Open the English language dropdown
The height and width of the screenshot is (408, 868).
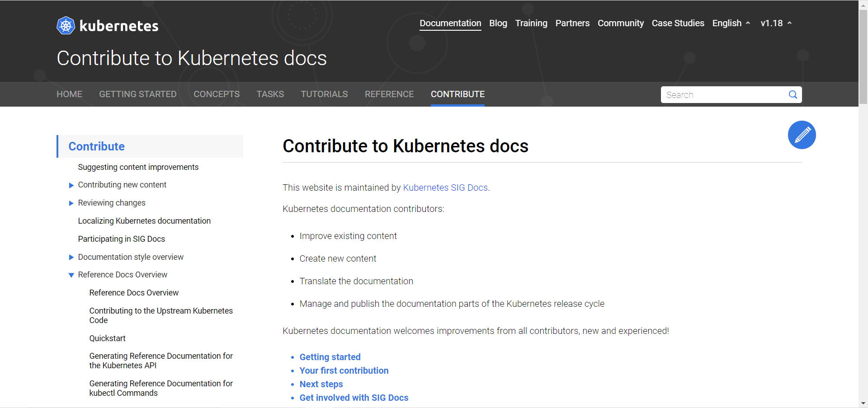pos(731,23)
